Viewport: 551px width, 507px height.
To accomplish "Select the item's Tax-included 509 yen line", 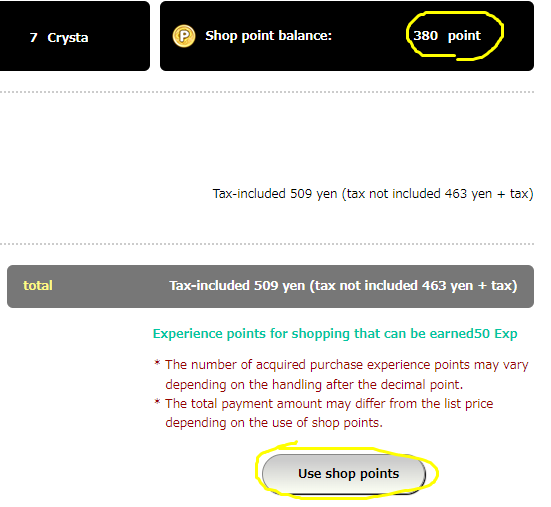I will point(373,194).
